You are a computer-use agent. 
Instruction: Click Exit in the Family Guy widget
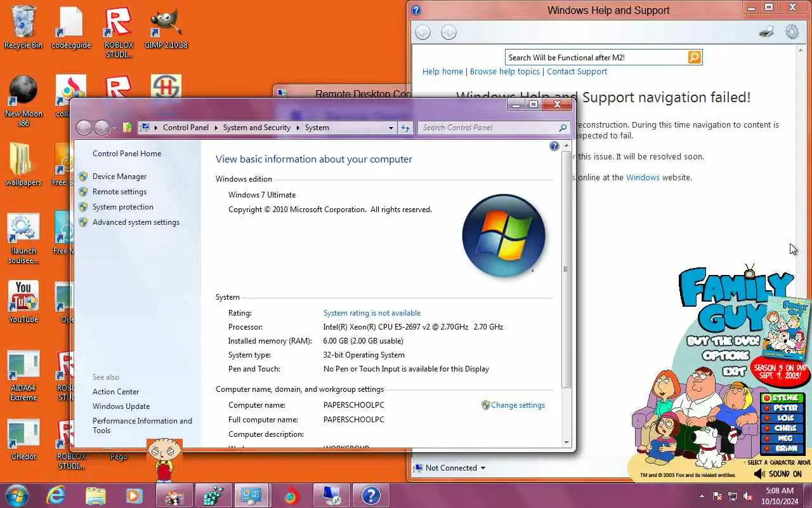point(734,371)
